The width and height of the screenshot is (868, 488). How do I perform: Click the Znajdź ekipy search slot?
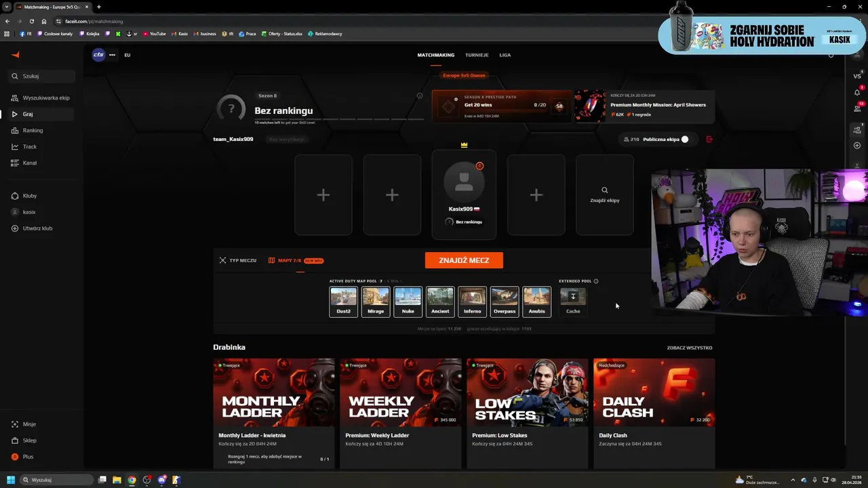(605, 195)
